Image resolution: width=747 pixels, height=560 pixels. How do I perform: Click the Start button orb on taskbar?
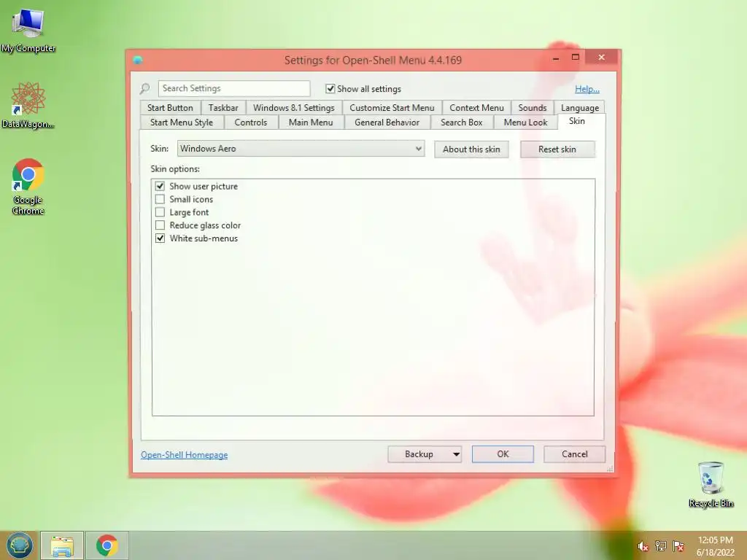click(x=19, y=545)
